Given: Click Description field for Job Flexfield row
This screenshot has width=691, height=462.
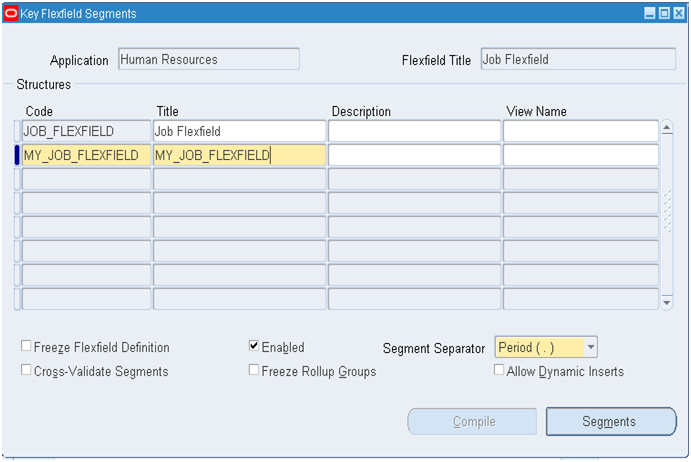Looking at the screenshot, I should point(414,131).
